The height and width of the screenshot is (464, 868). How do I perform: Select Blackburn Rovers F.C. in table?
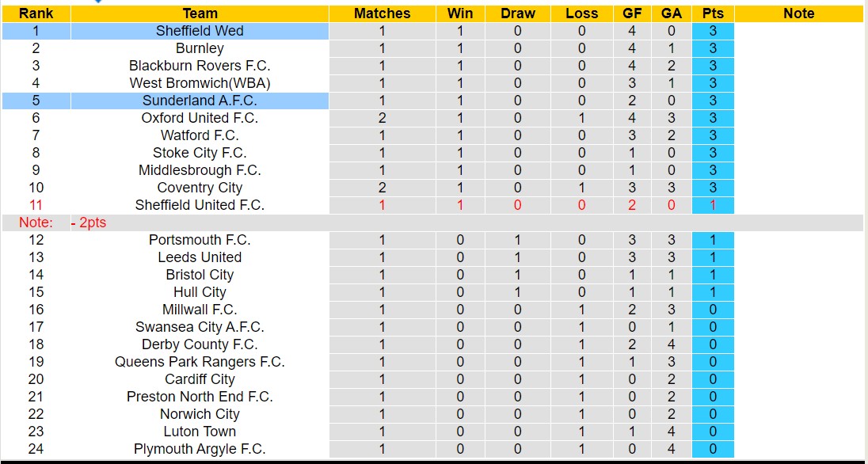tap(200, 66)
